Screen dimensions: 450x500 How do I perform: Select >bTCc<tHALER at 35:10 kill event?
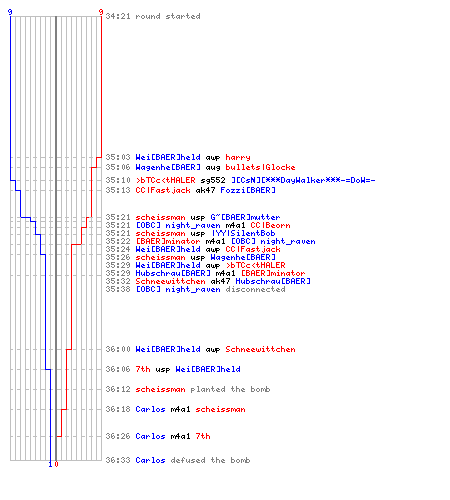165,180
